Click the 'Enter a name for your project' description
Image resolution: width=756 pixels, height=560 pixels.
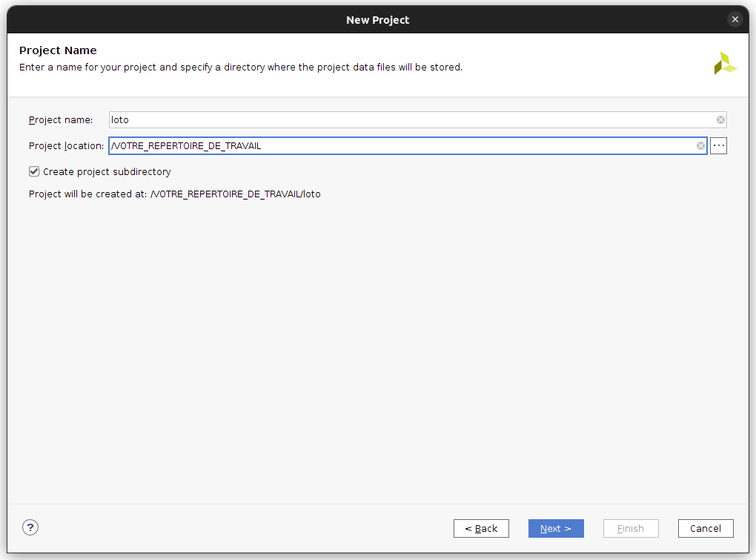tap(241, 67)
